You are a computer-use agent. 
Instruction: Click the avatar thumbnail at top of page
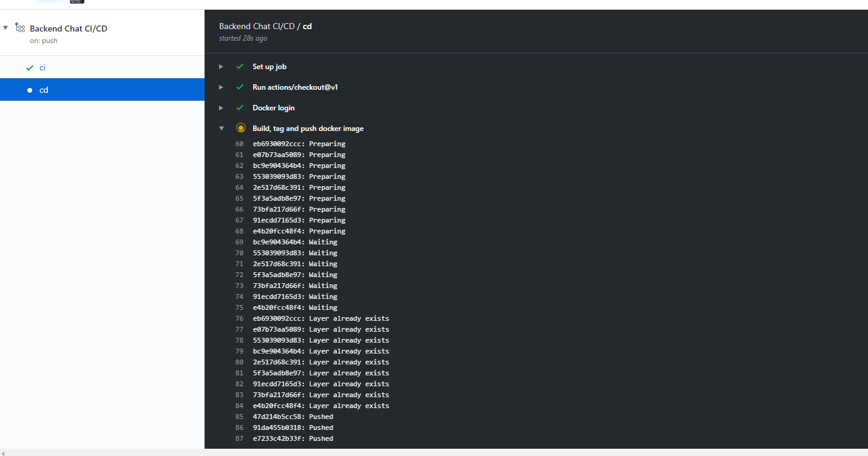pos(77,2)
